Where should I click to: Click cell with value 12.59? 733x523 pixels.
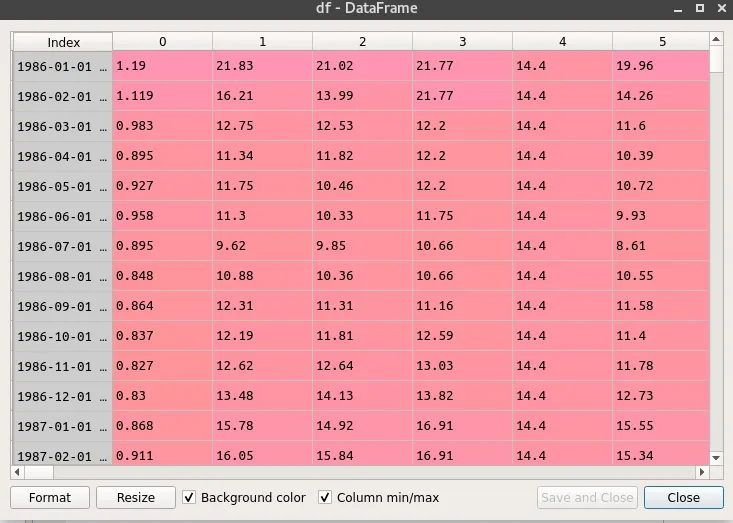(x=462, y=336)
